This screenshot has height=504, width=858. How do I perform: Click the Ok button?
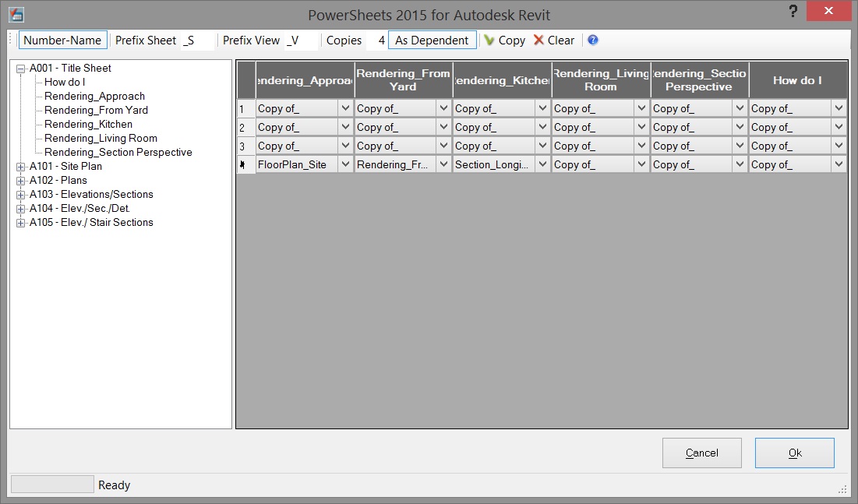[x=795, y=453]
